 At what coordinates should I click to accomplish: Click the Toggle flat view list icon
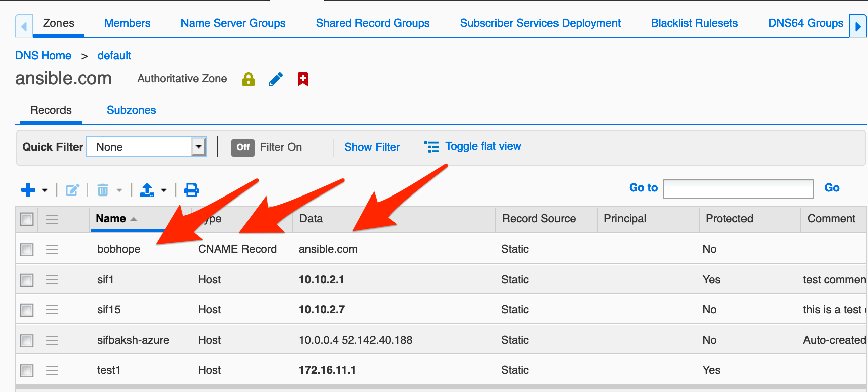click(431, 147)
